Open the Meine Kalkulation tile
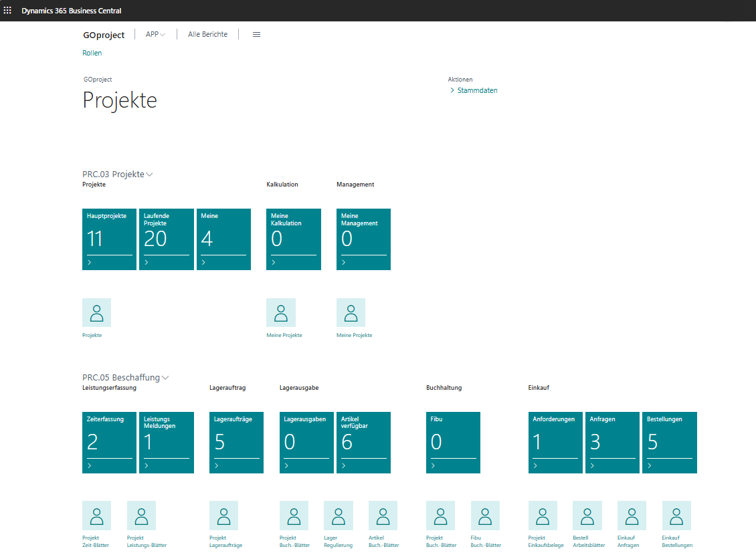 pos(294,239)
